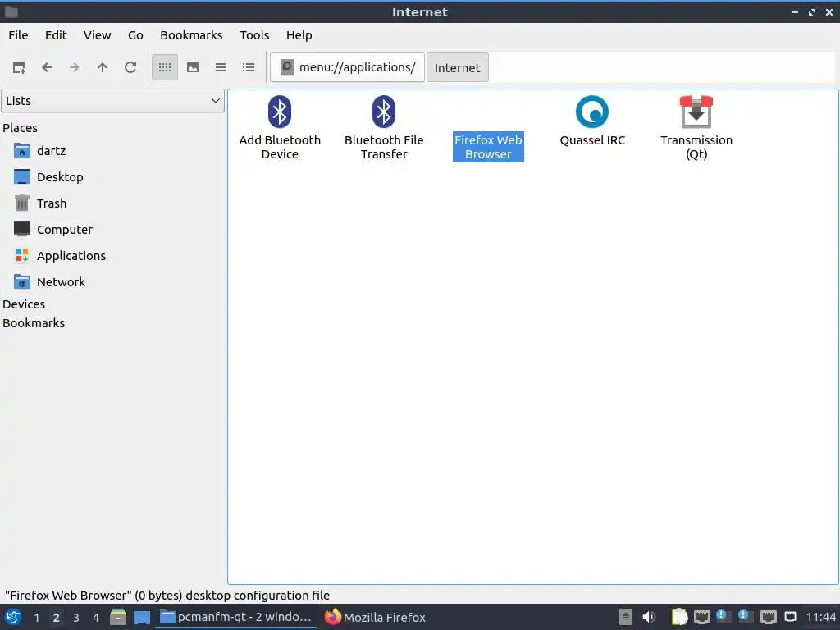The image size is (840, 630).
Task: Open the Quassel IRC application icon
Action: click(x=592, y=112)
